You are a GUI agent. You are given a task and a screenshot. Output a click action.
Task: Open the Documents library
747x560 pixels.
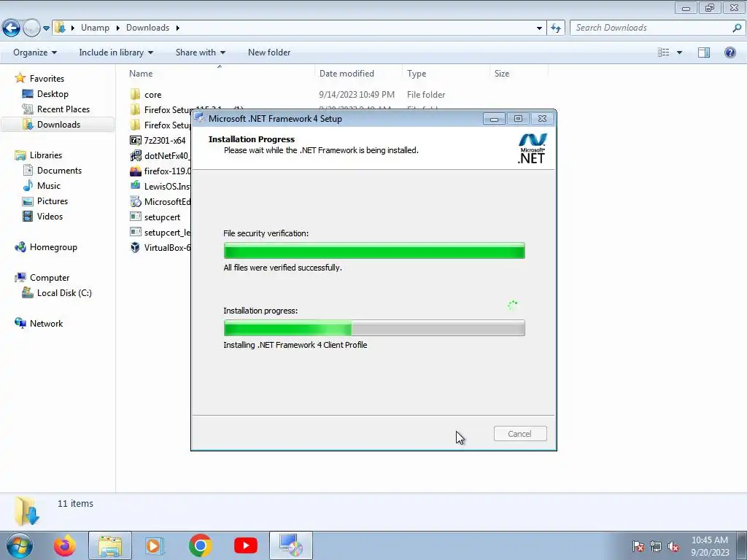[x=59, y=171]
